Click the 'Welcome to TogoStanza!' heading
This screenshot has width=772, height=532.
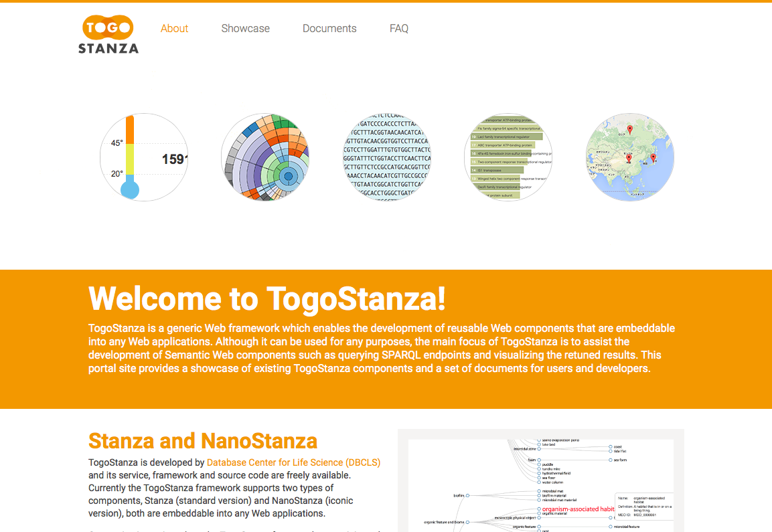coord(267,298)
